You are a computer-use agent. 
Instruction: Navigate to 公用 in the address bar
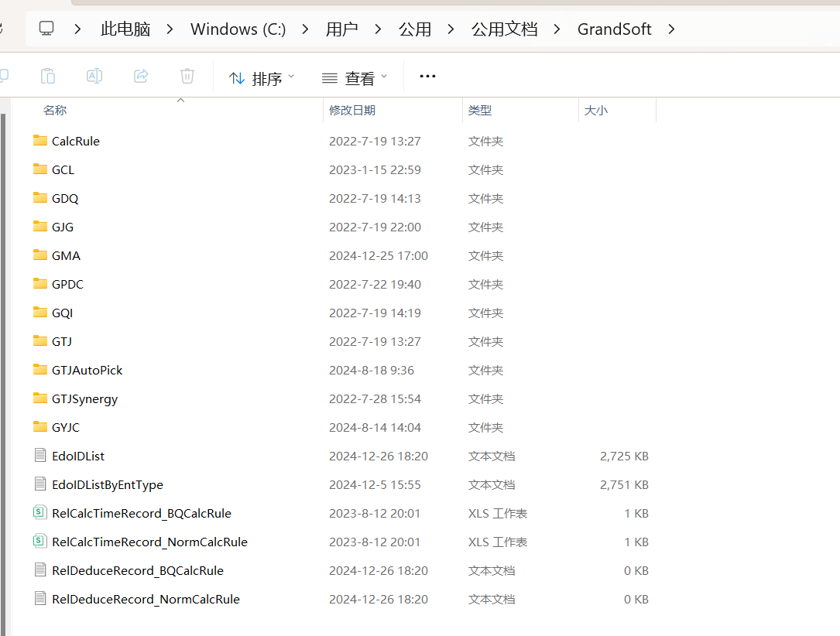(x=415, y=29)
